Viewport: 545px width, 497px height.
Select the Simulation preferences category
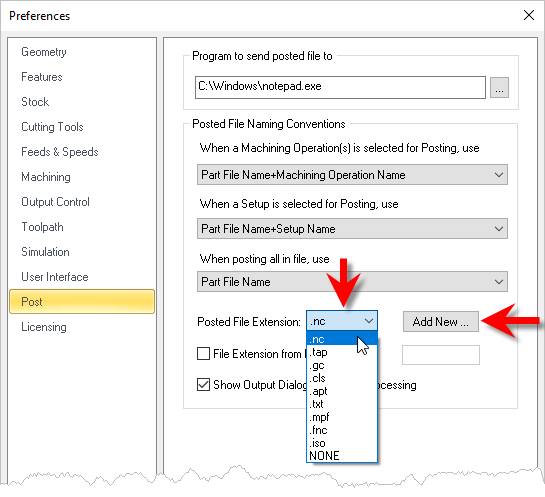pos(45,252)
